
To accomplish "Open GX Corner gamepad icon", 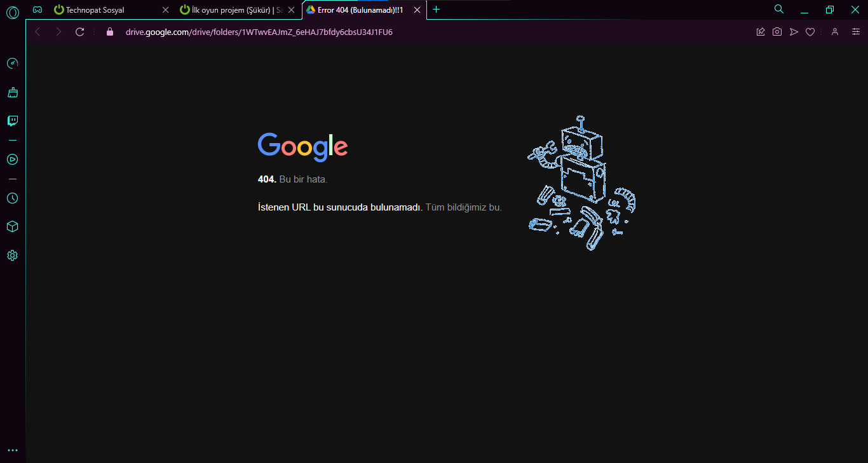I will coord(38,10).
